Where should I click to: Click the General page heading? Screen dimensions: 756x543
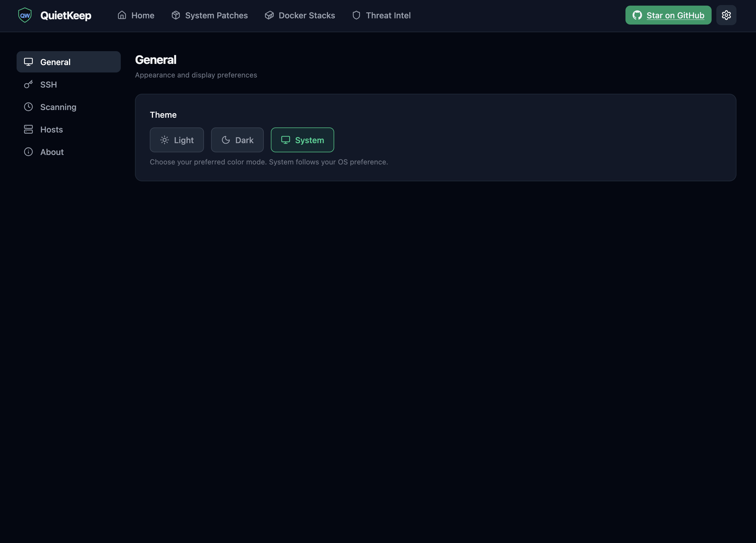(x=156, y=60)
